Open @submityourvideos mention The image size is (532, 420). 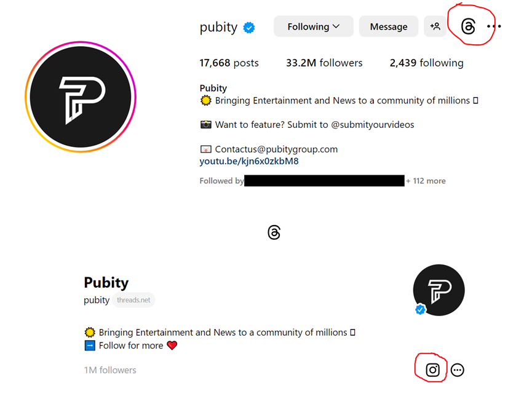pyautogui.click(x=373, y=124)
